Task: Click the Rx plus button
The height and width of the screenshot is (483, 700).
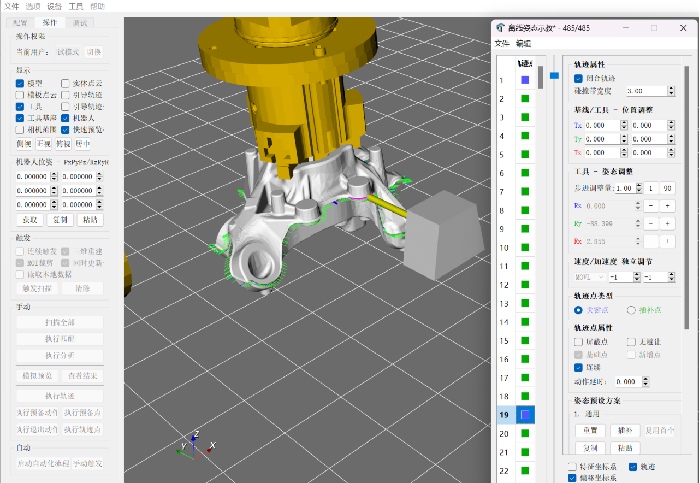Action: pos(667,204)
